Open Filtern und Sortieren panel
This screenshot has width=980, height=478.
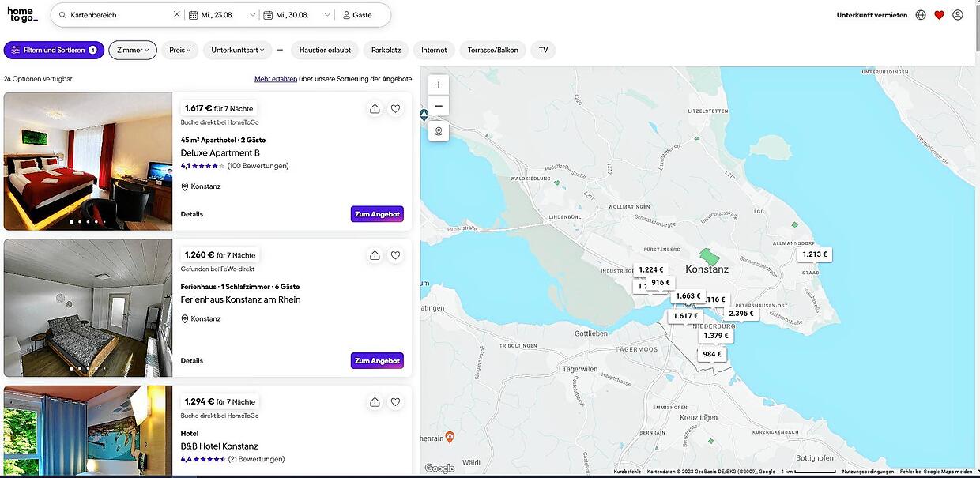click(54, 50)
